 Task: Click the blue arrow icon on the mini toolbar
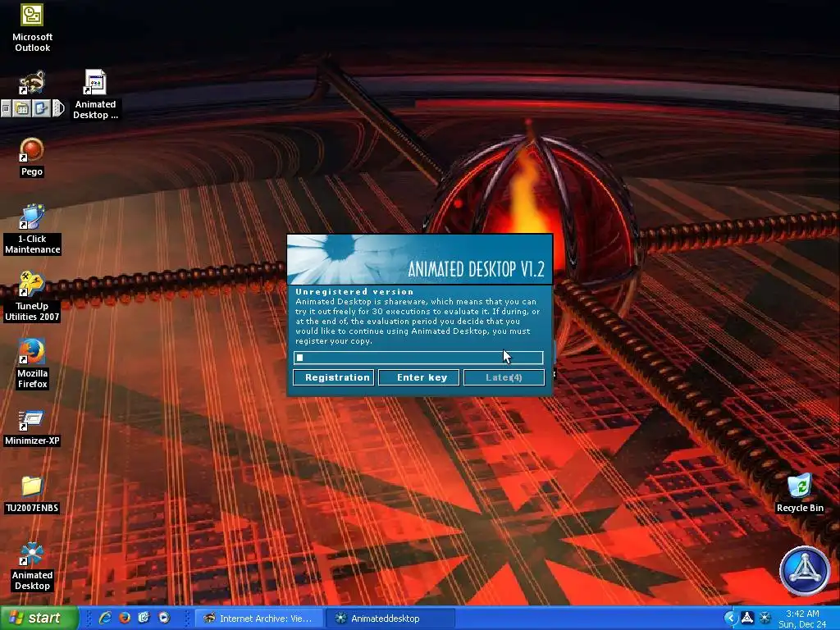(41, 109)
